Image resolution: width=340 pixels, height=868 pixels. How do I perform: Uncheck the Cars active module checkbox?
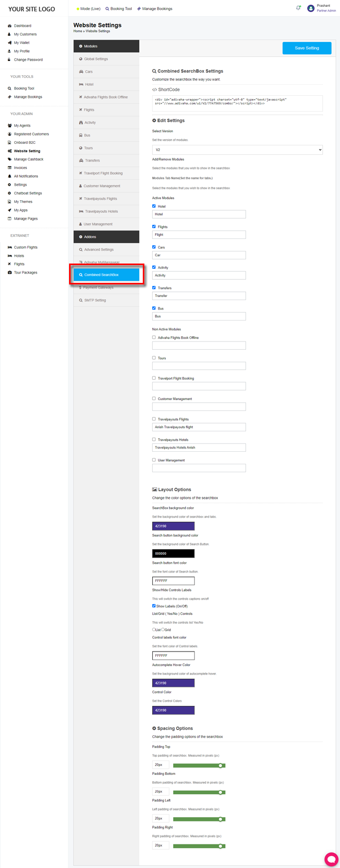click(154, 247)
